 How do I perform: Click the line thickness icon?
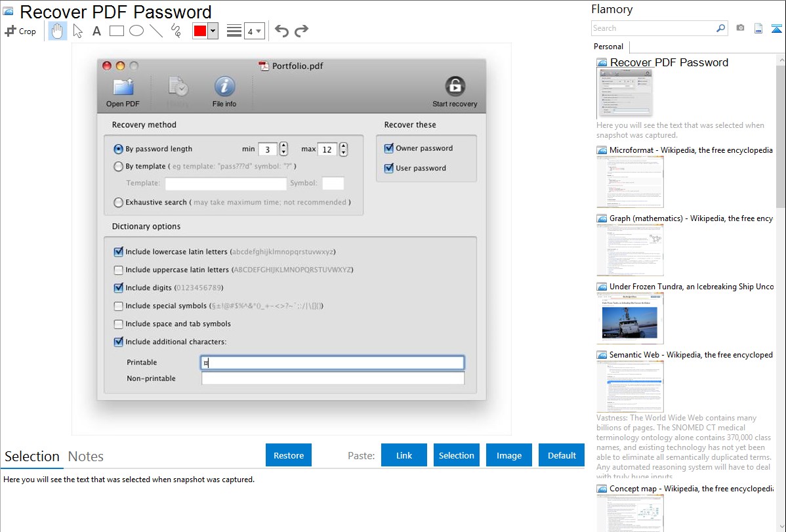[x=234, y=31]
